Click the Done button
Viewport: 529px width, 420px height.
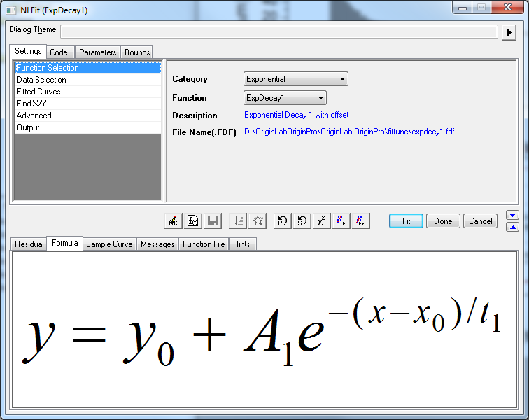click(443, 221)
